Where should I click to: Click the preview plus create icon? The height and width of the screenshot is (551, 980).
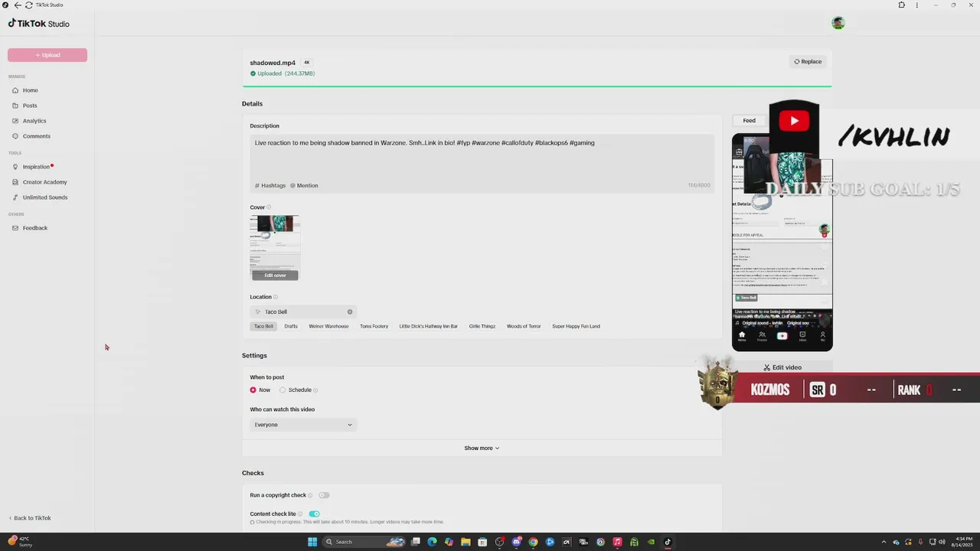coord(782,336)
